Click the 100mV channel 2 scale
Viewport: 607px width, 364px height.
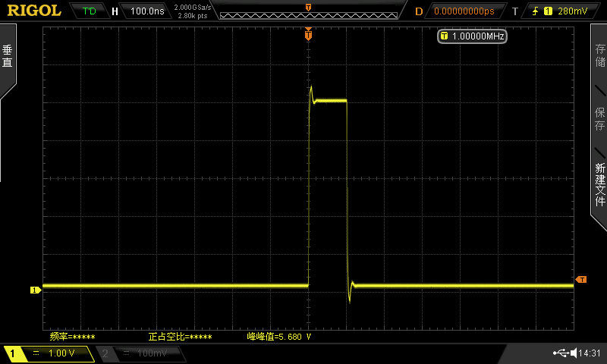[x=153, y=353]
